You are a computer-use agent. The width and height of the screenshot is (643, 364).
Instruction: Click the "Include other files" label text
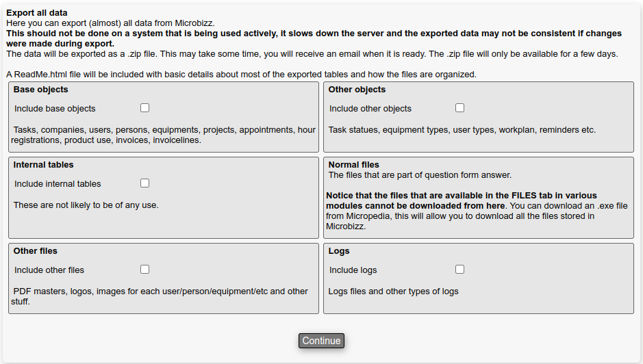pyautogui.click(x=49, y=270)
